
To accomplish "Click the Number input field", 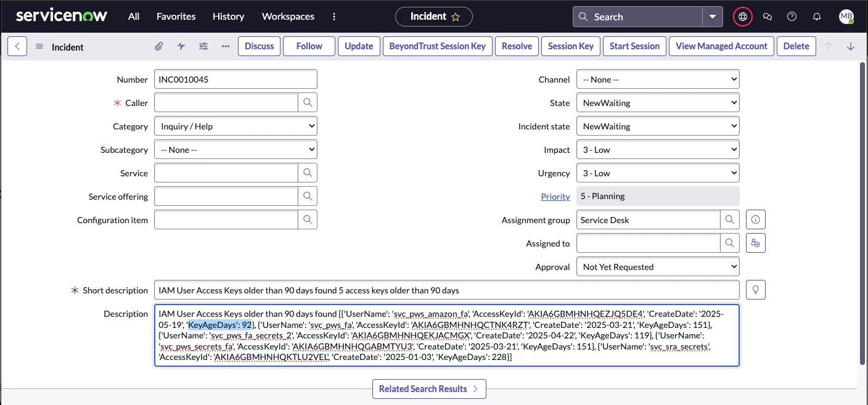I will [x=235, y=80].
